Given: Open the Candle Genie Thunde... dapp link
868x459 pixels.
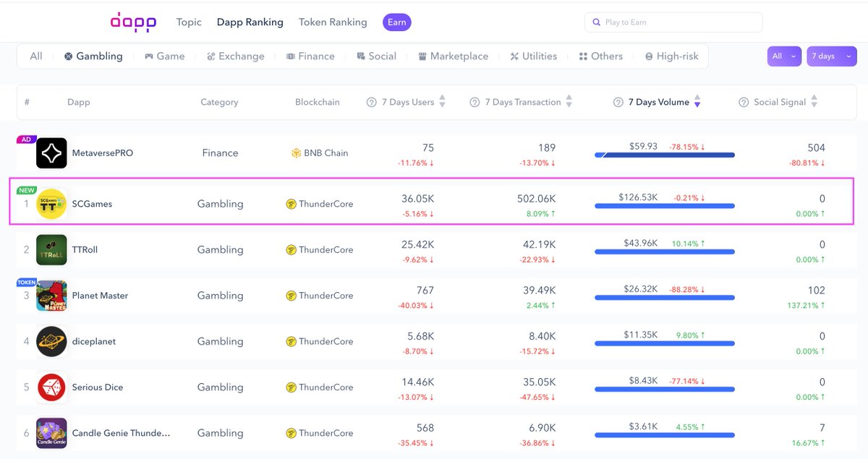Looking at the screenshot, I should (x=122, y=433).
